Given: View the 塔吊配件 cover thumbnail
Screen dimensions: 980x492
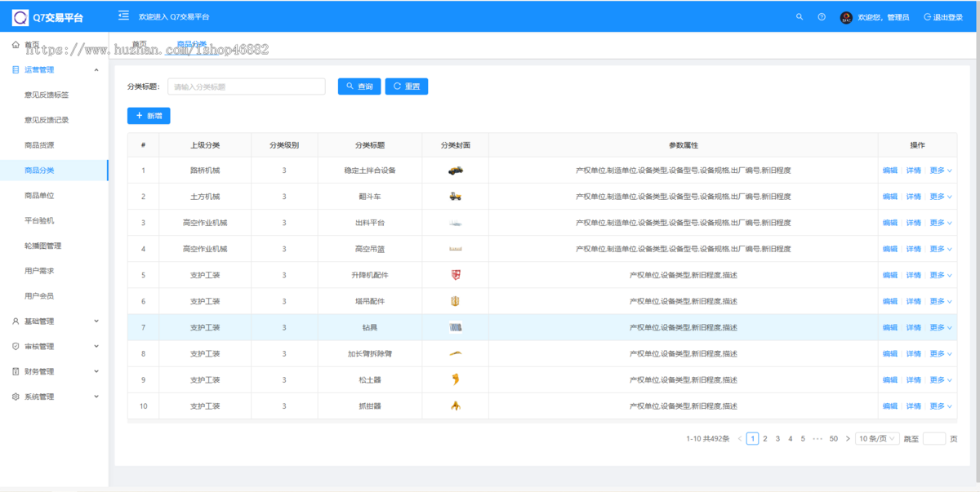Looking at the screenshot, I should pyautogui.click(x=456, y=301).
